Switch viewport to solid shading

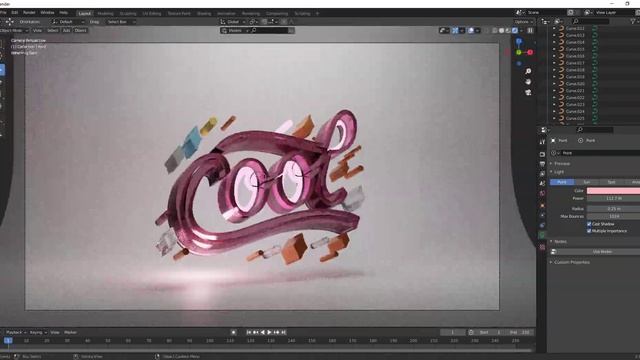(x=501, y=31)
